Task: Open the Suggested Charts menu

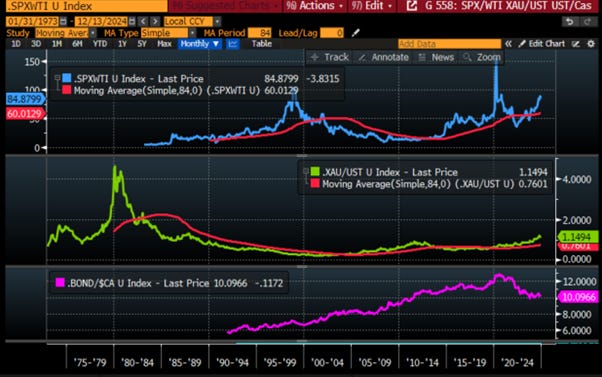Action: point(225,6)
